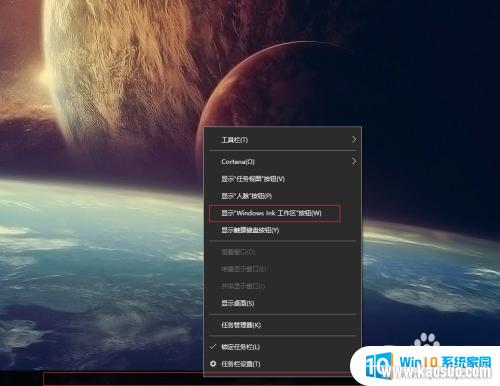Choose 显示"人脉"按钮(P) in context menu
This screenshot has width=500, height=386.
coord(283,196)
